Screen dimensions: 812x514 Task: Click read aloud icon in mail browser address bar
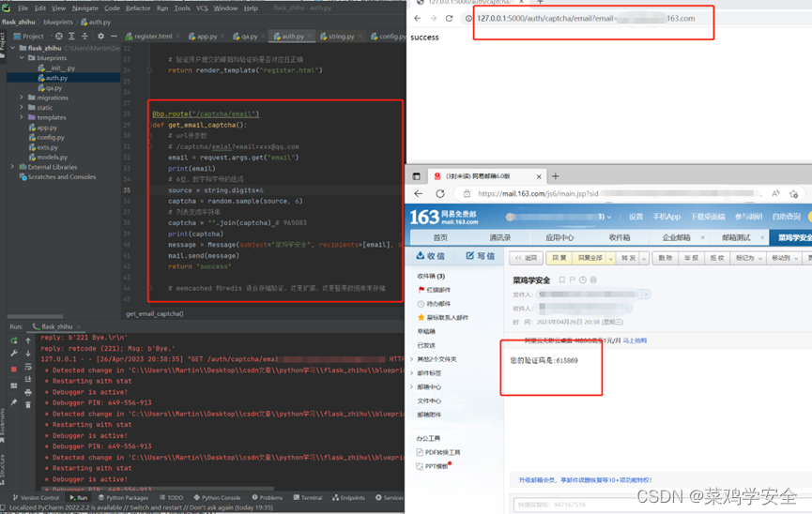tap(775, 193)
